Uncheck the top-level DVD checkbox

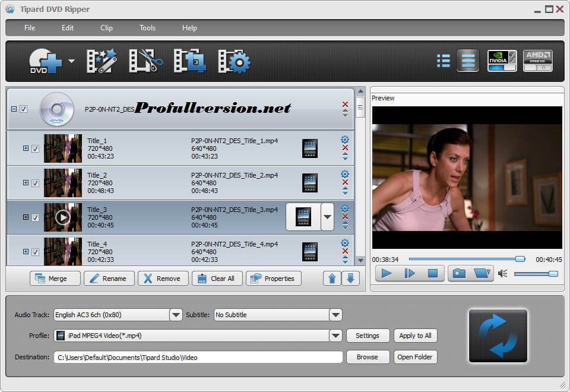point(24,109)
